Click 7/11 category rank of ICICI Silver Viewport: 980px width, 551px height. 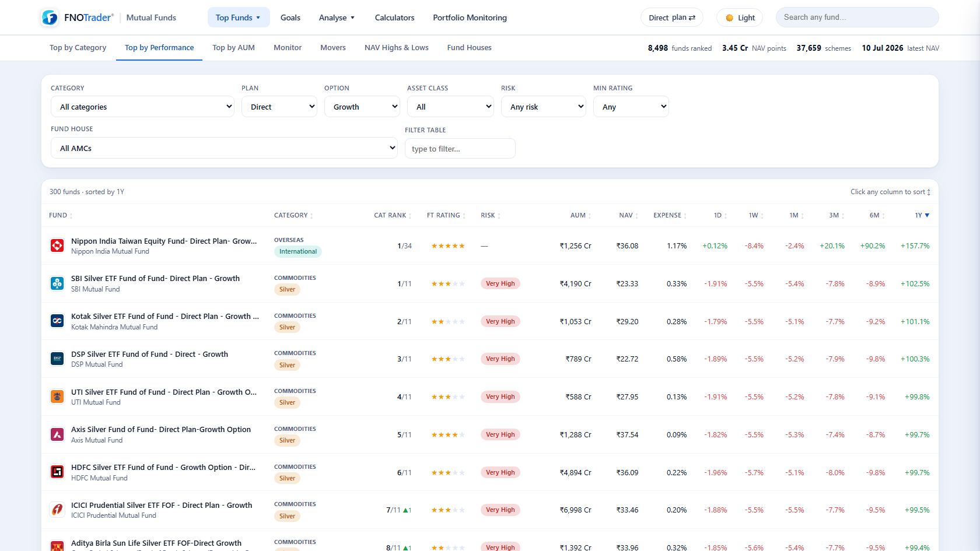tap(393, 510)
